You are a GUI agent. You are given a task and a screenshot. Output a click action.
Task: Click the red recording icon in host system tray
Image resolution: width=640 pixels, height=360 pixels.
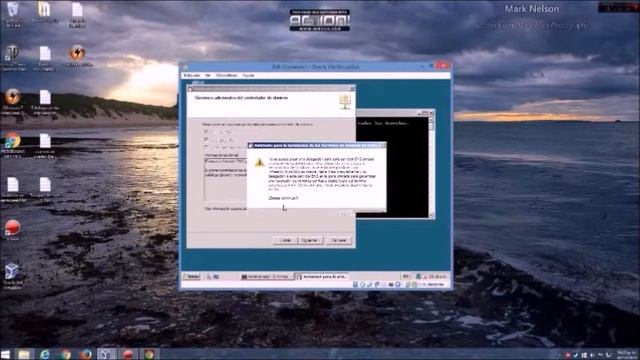[x=567, y=355]
